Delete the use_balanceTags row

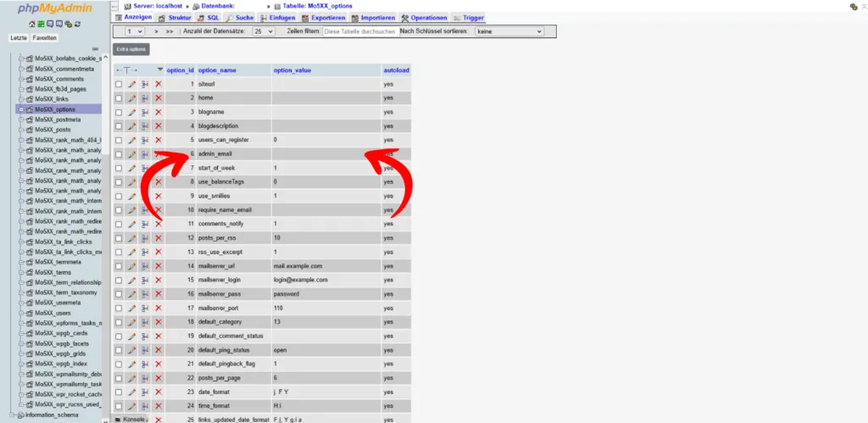159,182
